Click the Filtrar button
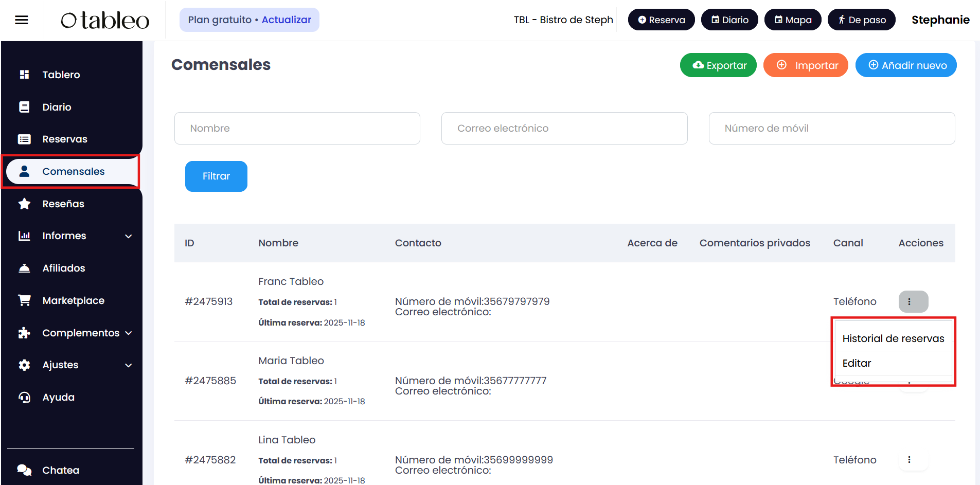The width and height of the screenshot is (980, 485). (216, 176)
